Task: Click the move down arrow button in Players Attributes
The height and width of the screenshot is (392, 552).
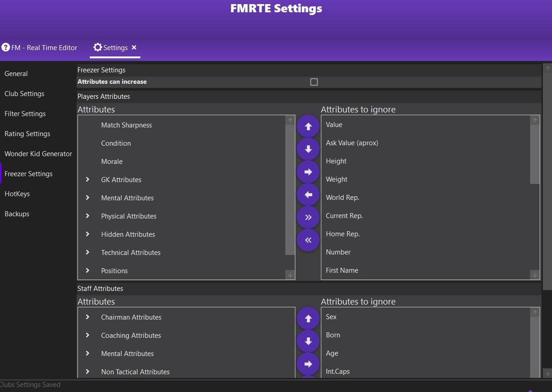Action: pyautogui.click(x=308, y=149)
